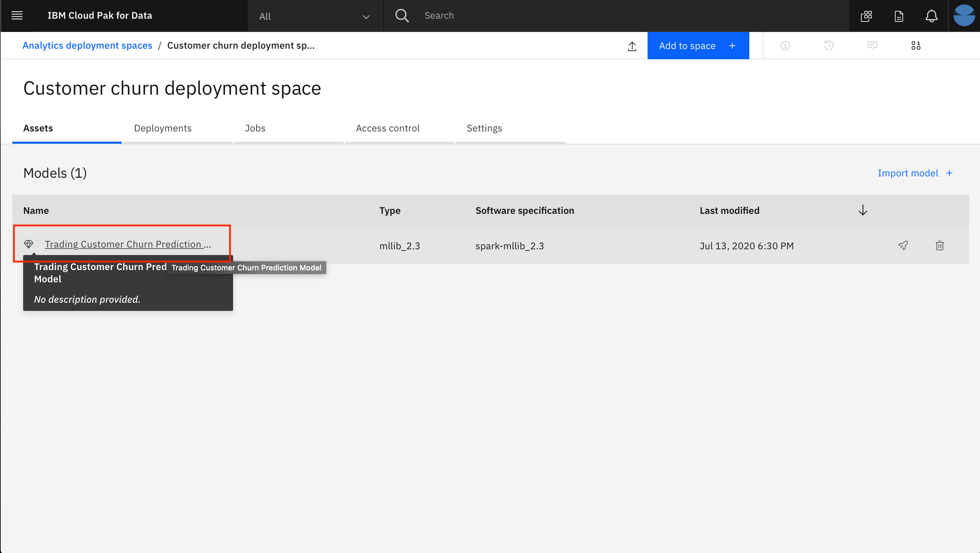Open the comments panel icon

872,46
